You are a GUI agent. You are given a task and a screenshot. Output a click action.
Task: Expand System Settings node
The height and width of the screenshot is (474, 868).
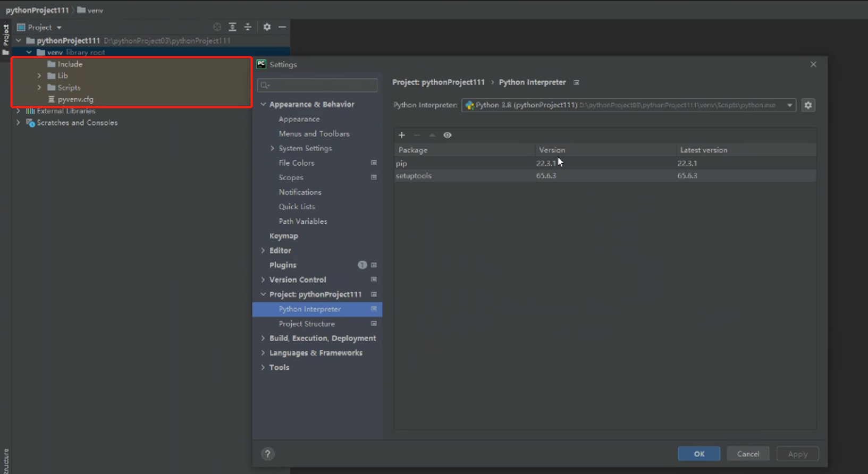[273, 148]
